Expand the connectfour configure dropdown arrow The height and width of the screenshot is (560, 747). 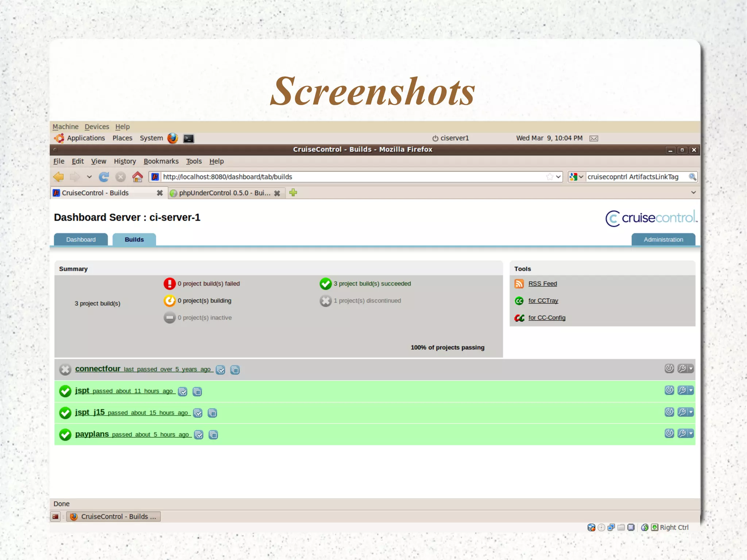coord(691,368)
